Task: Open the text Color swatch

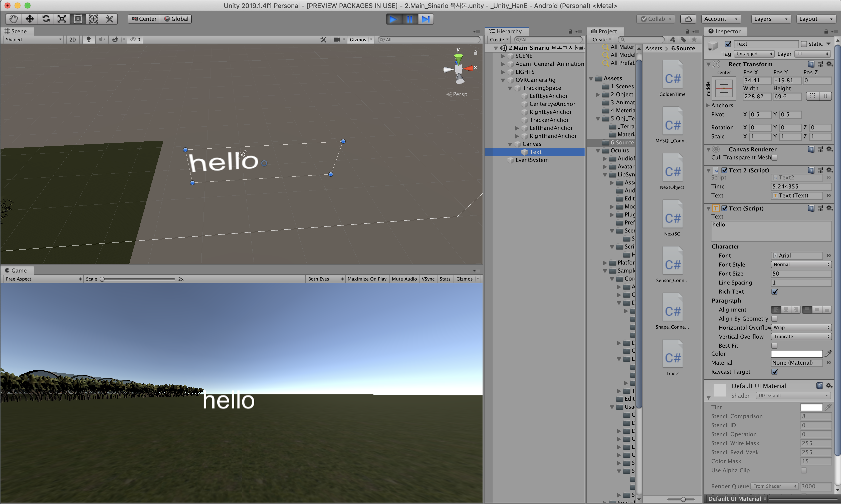Action: (x=796, y=354)
